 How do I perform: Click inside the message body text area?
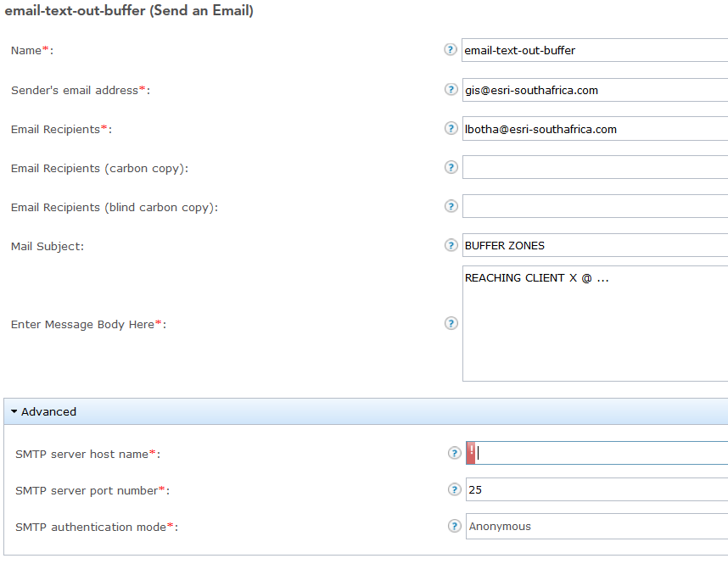[594, 331]
